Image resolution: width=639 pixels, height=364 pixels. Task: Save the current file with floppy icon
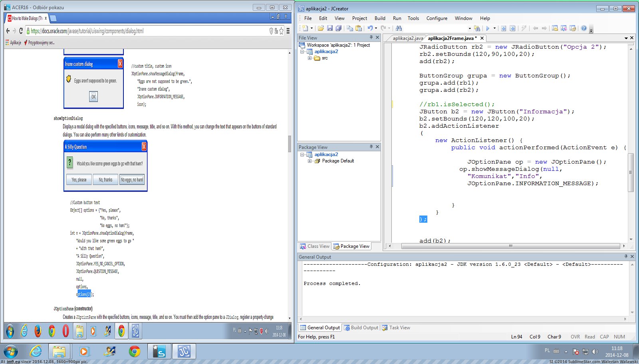(x=330, y=28)
